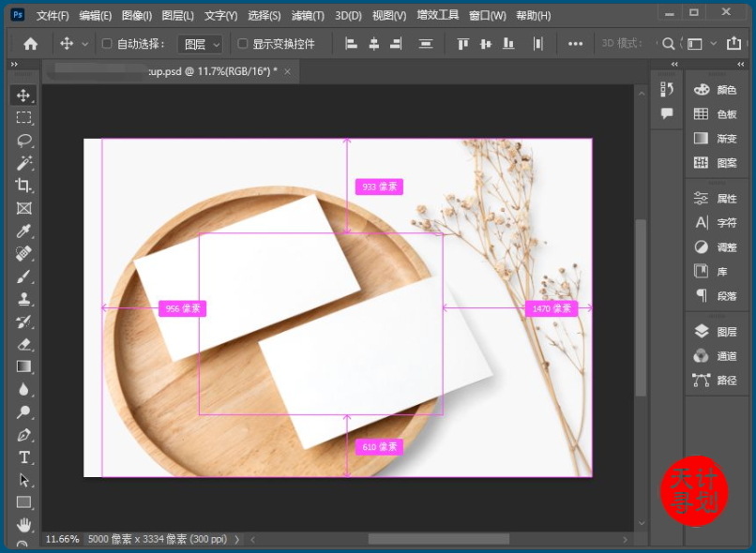Open the 图层 panel

[x=718, y=332]
